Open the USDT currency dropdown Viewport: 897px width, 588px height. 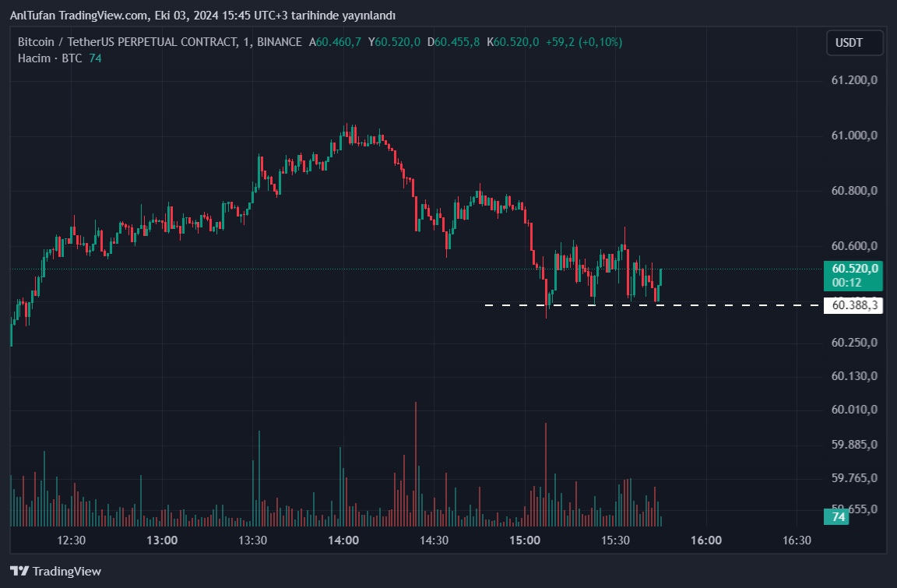click(x=854, y=43)
